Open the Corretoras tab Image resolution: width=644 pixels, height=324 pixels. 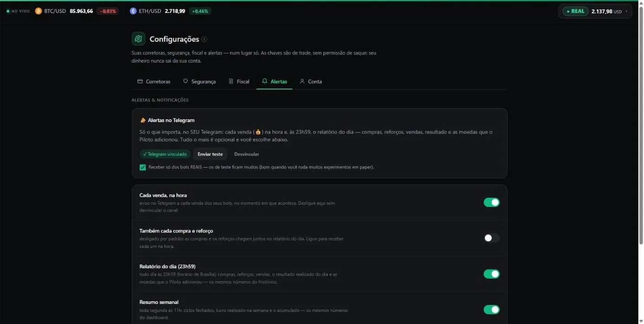[154, 81]
